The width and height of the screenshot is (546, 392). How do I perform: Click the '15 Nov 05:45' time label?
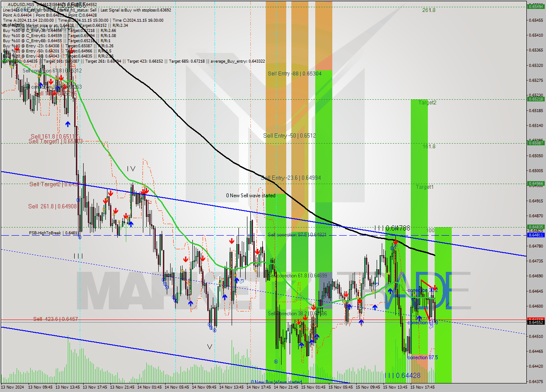click(x=341, y=387)
